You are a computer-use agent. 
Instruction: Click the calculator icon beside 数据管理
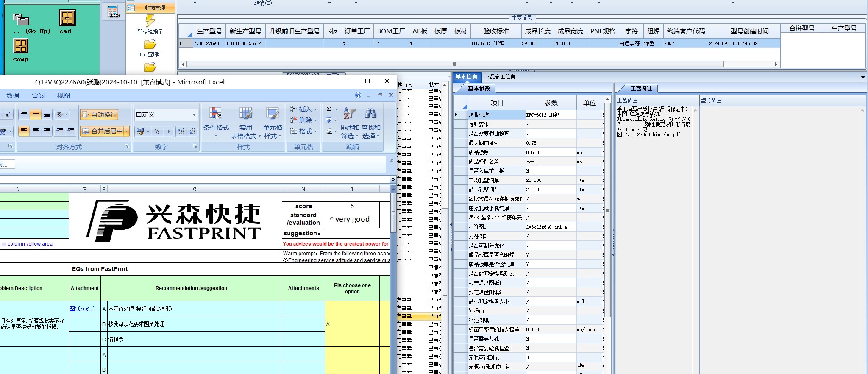pos(113,11)
